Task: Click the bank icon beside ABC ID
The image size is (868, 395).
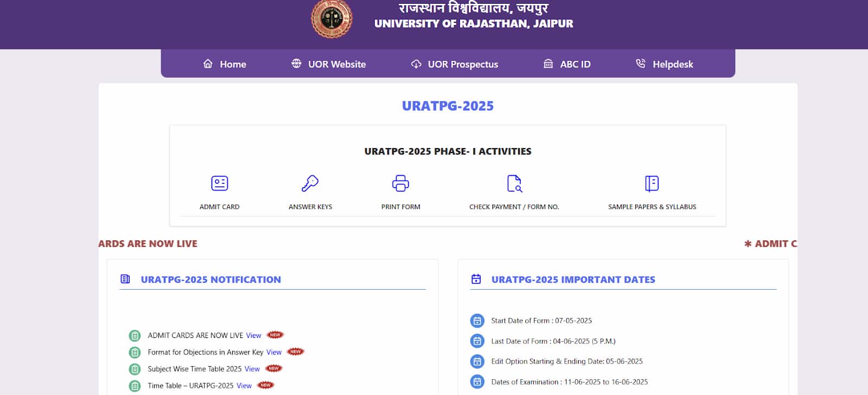Action: coord(548,63)
